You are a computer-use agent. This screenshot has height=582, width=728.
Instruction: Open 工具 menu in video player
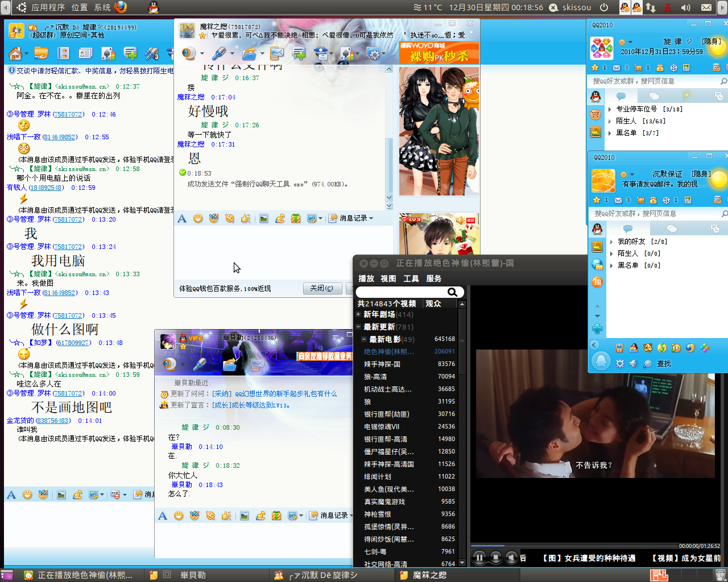411,278
